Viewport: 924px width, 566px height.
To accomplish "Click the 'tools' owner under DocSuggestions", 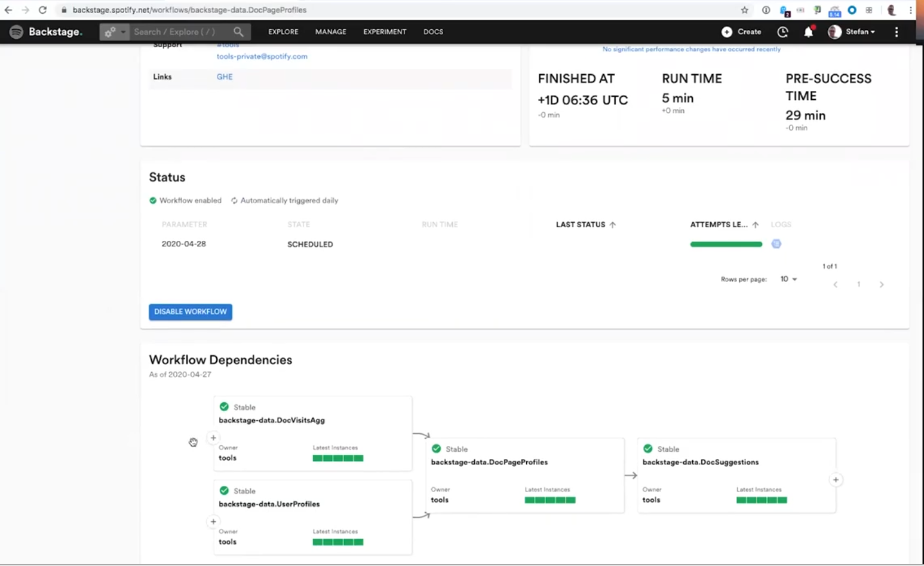I will tap(651, 500).
